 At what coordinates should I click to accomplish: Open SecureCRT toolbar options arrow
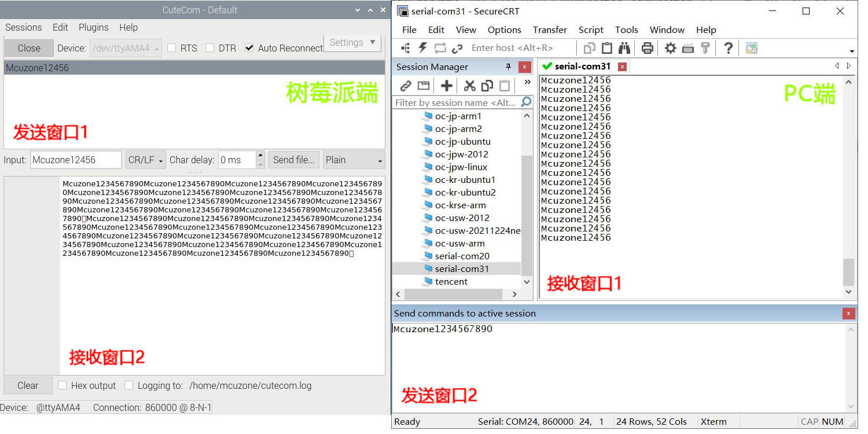click(x=852, y=52)
